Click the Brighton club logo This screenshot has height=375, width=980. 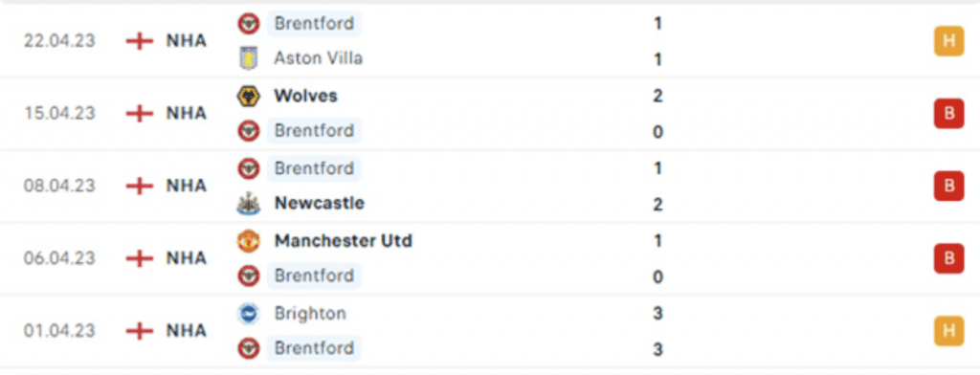click(x=248, y=313)
